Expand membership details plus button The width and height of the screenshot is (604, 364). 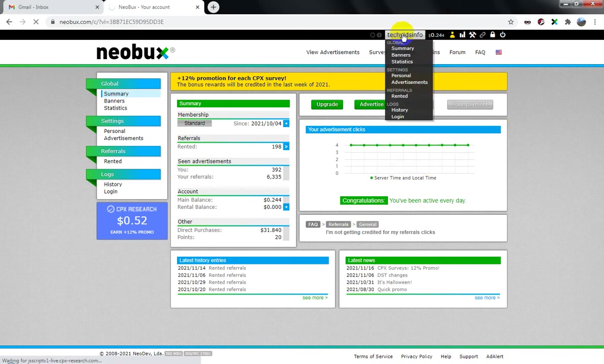286,123
